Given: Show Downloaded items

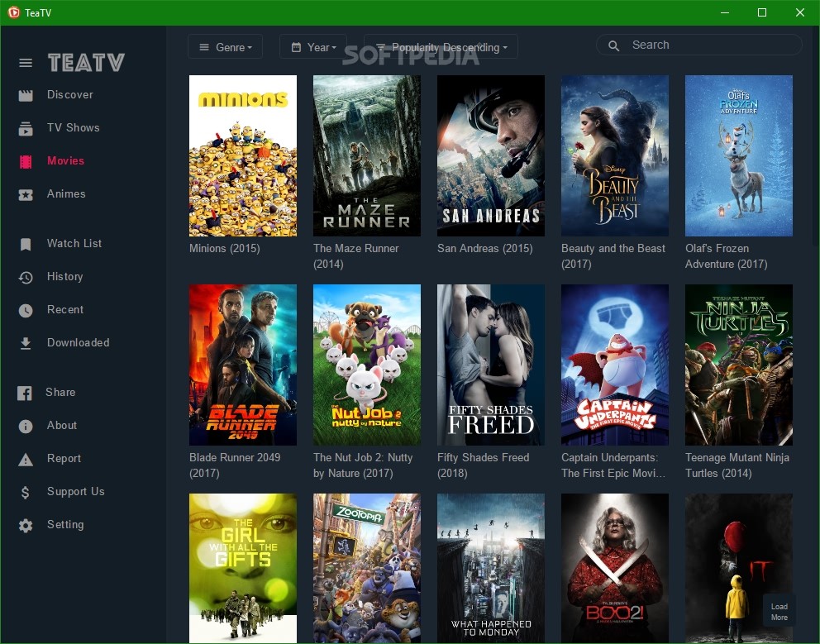Looking at the screenshot, I should (x=79, y=342).
